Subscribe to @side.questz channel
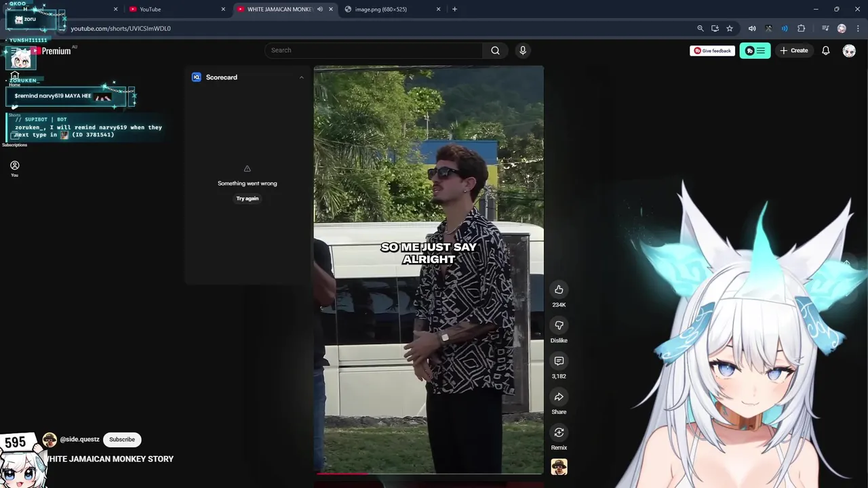Screen dimensions: 868x488 [x=122, y=439]
